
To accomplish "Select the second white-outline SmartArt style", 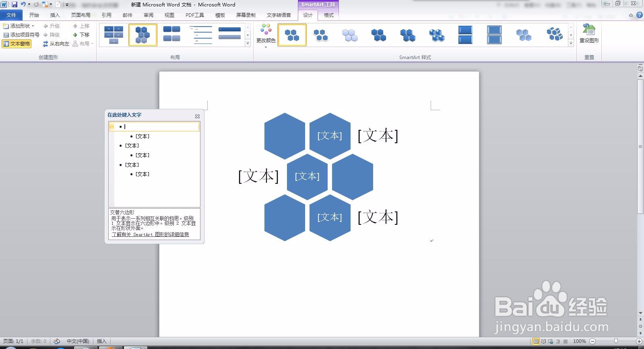I will tap(321, 35).
